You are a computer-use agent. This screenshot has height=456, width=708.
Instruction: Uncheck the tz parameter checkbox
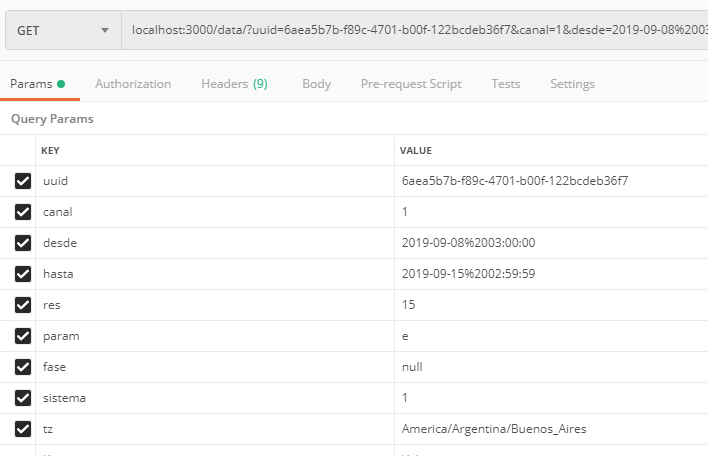tap(23, 429)
